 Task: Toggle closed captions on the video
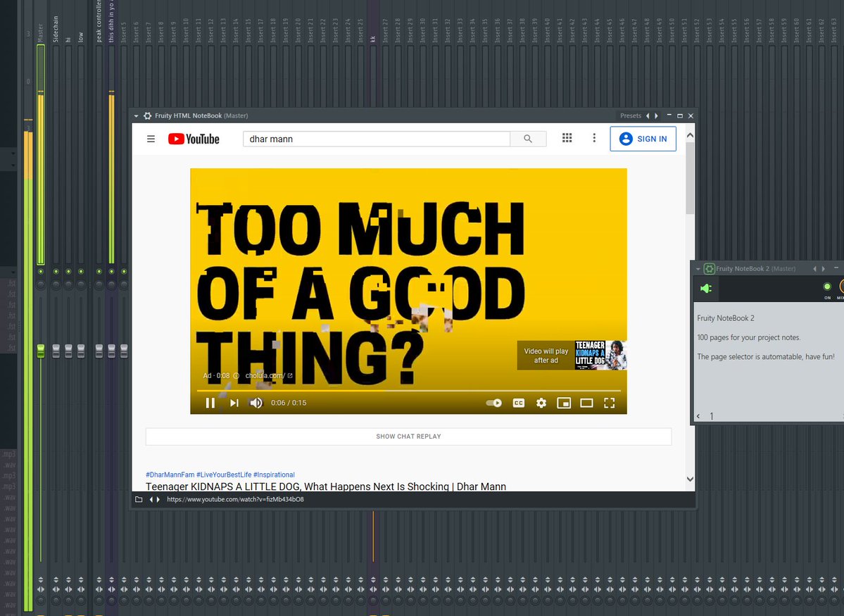(x=518, y=403)
